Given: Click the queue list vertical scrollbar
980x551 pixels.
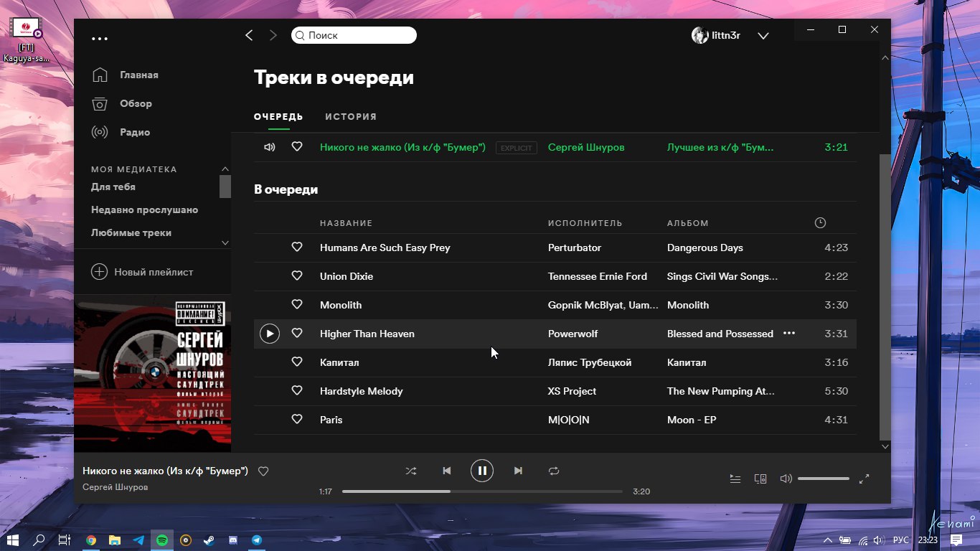Looking at the screenshot, I should pos(885,296).
